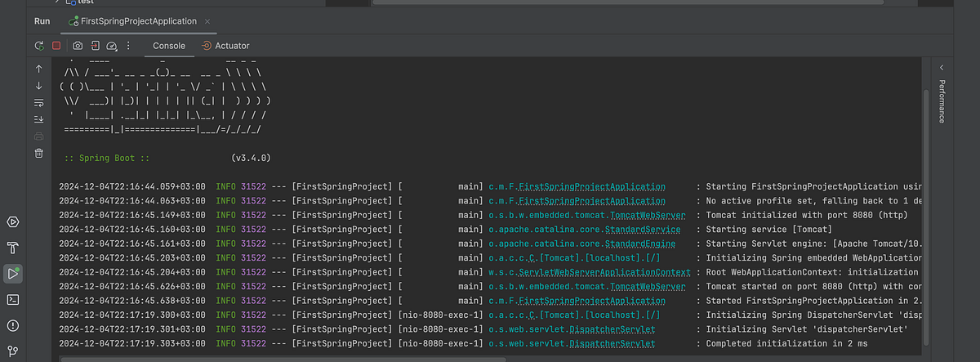Viewport: 980px width, 362px height.
Task: Click 'Tomcat initialized with port 8080 (http)' text
Action: [x=807, y=216]
